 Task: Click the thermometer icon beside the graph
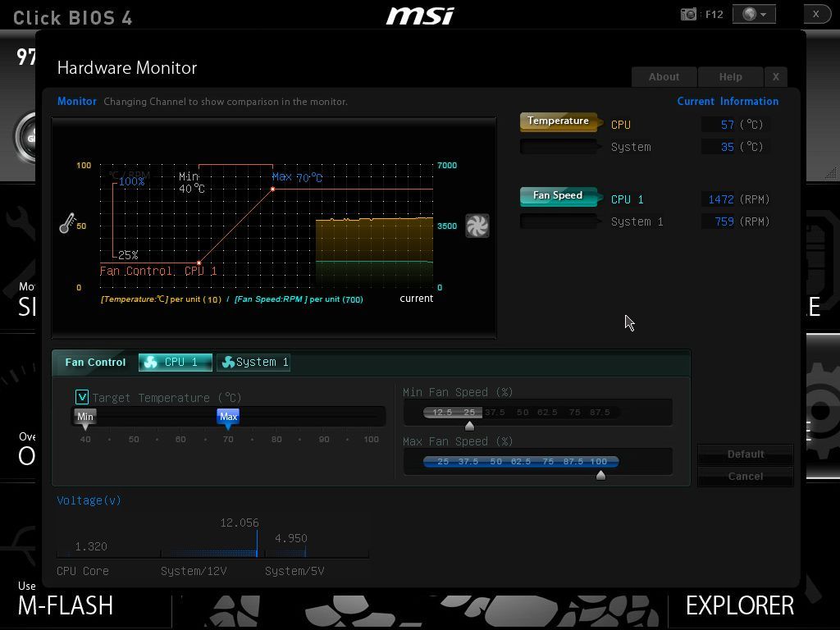tap(67, 223)
